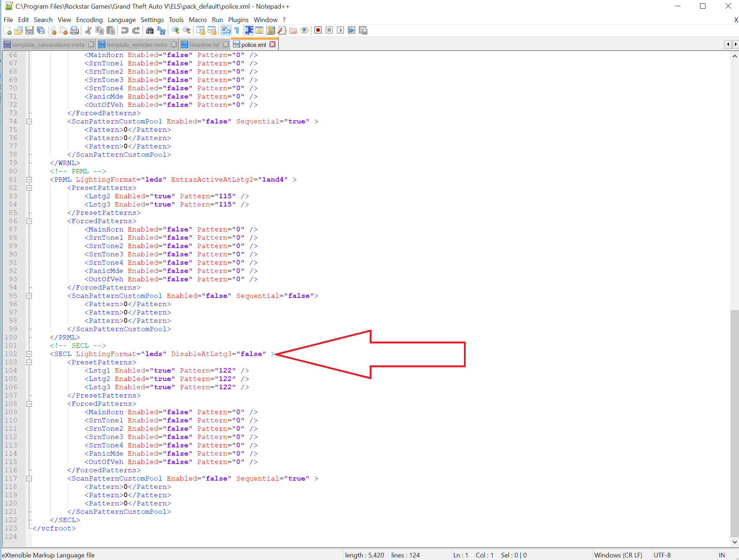The image size is (739, 560).
Task: Toggle Show All Characters pilcrow button
Action: coord(237,30)
